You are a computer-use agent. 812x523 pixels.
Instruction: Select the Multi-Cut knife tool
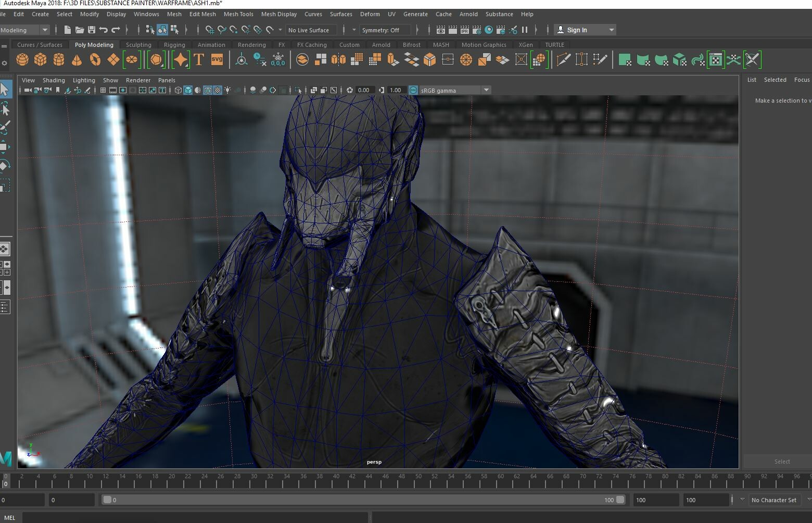(563, 60)
